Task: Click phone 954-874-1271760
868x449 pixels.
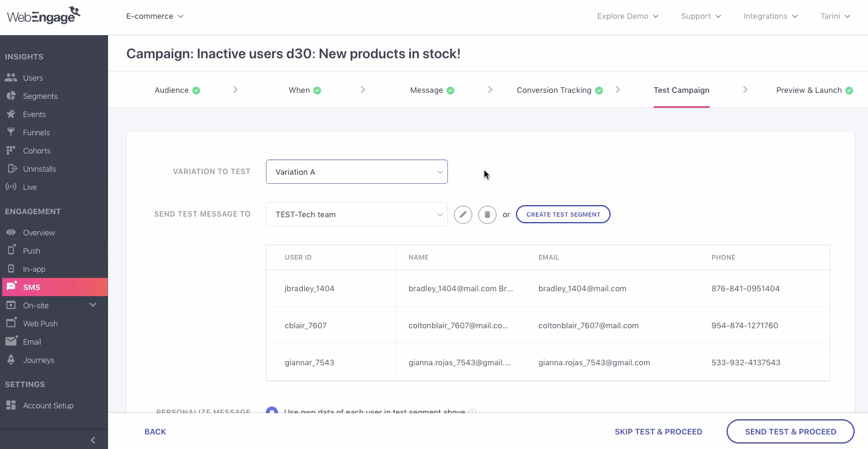Action: 745,325
